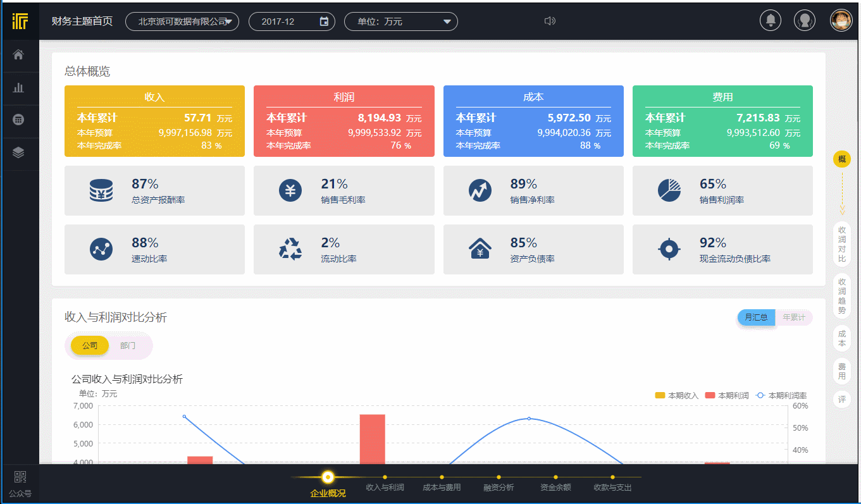Click the 收入 yellow summary card
This screenshot has width=861, height=504.
pos(154,120)
